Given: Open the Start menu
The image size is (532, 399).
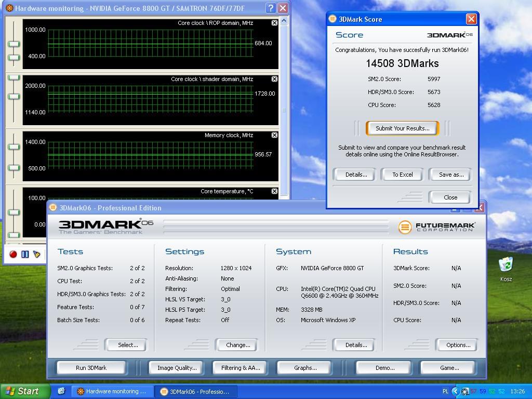Looking at the screenshot, I should click(x=25, y=391).
